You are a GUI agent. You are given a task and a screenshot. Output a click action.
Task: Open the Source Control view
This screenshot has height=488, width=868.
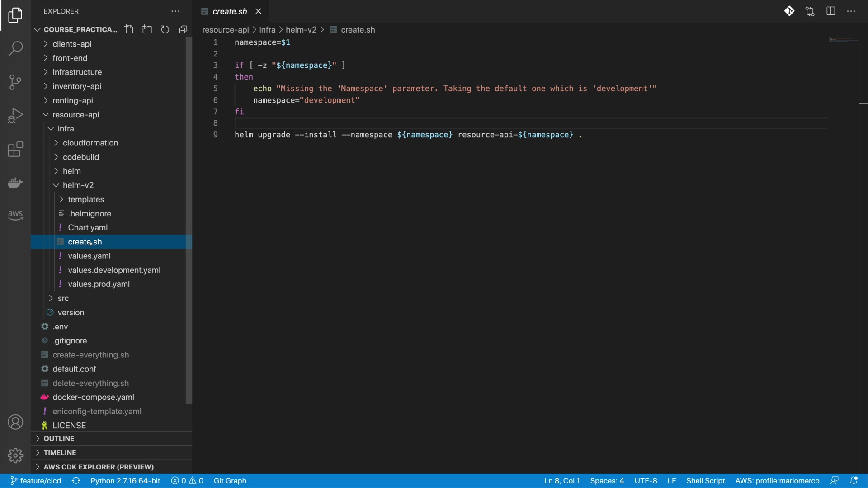[15, 82]
